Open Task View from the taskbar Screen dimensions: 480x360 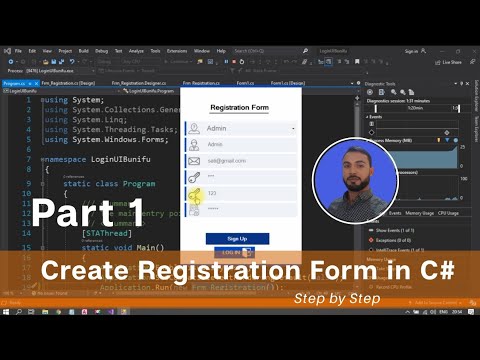[x=31, y=312]
